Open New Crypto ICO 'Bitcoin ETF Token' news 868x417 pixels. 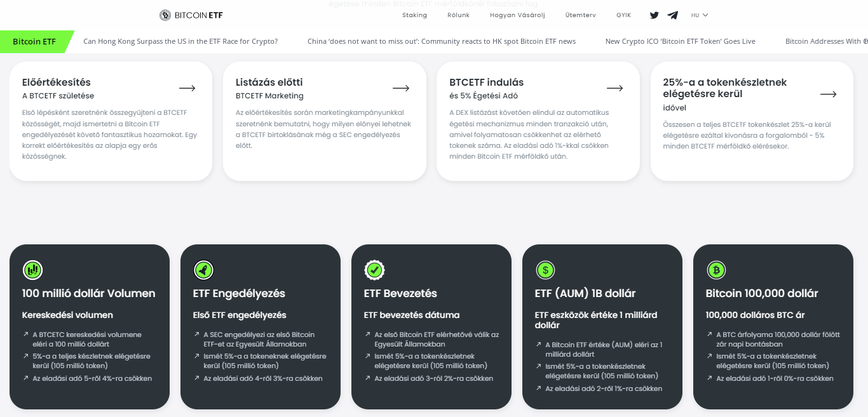click(681, 42)
